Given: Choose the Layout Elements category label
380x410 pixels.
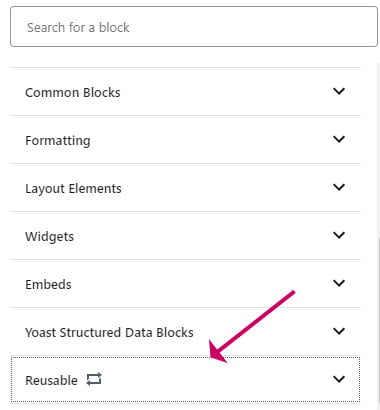Looking at the screenshot, I should tap(73, 189).
